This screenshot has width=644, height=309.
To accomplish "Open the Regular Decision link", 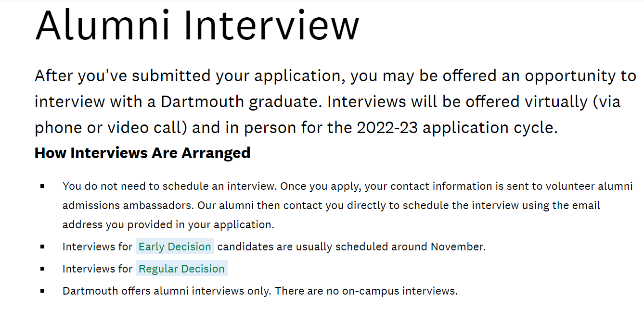I will click(x=181, y=269).
